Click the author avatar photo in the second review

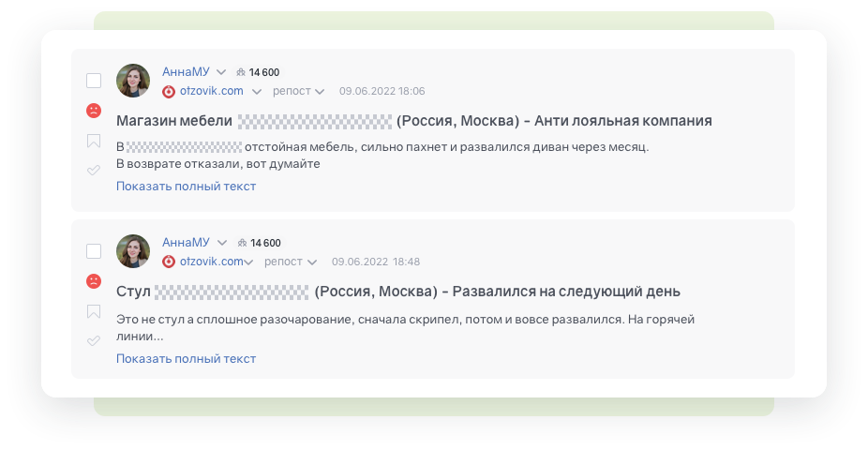(133, 251)
